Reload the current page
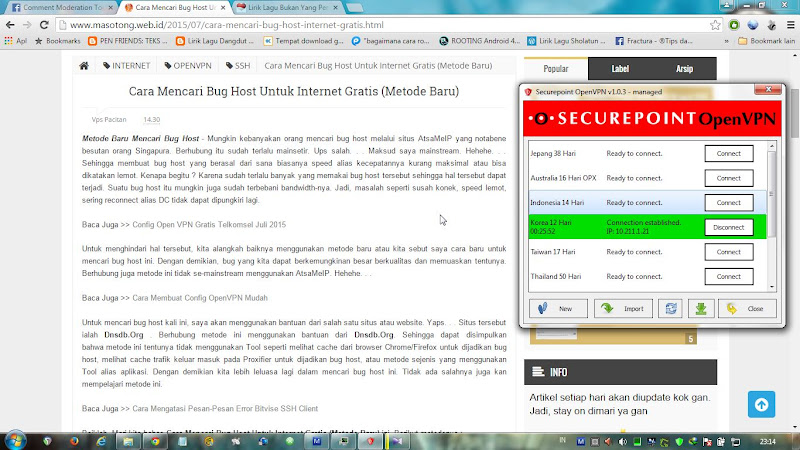 (44, 24)
